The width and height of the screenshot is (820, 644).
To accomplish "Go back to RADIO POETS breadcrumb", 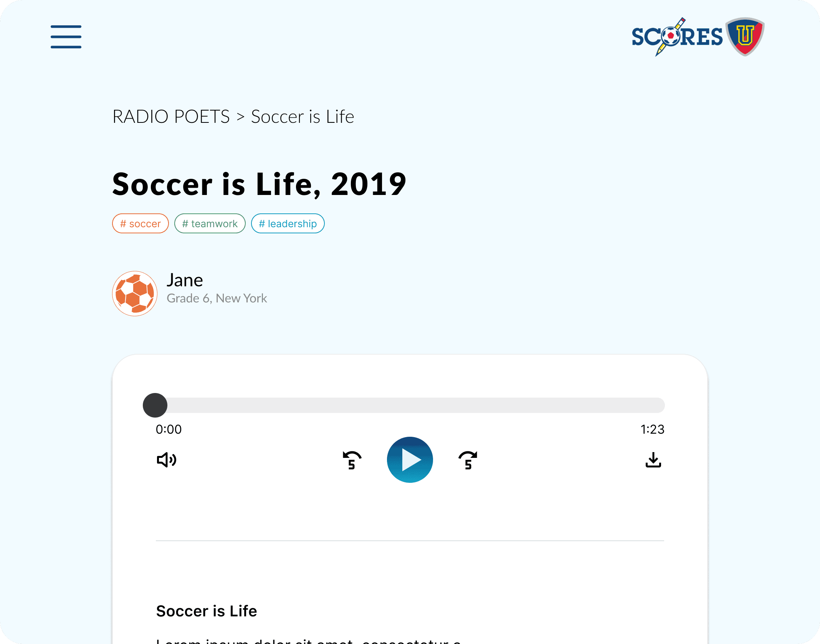I will point(171,117).
